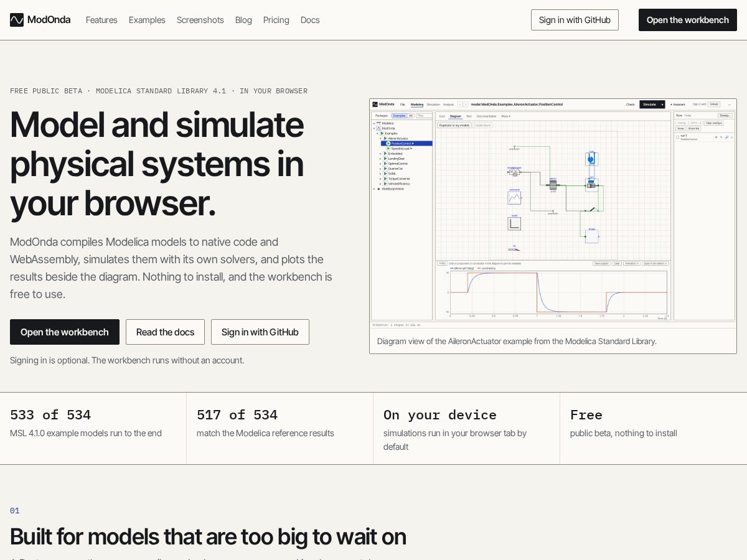Screen dimensions: 747x560
Task: Open the Pricing page
Action: pyautogui.click(x=276, y=20)
